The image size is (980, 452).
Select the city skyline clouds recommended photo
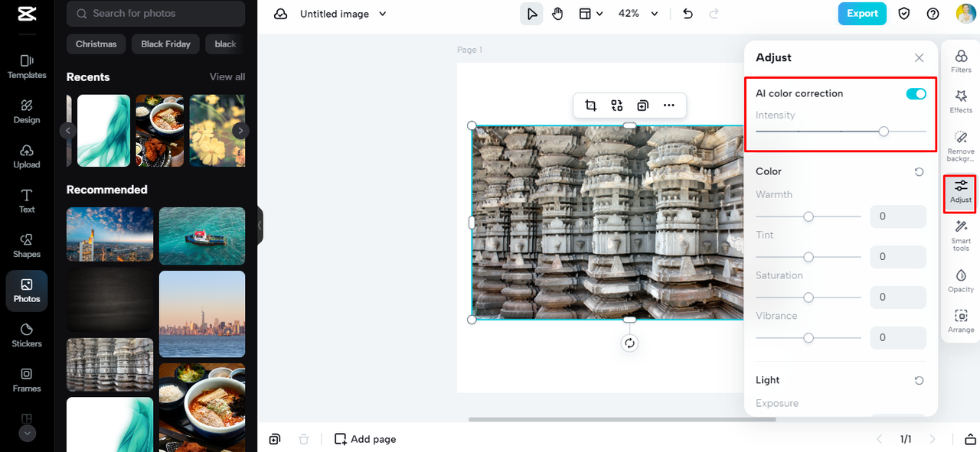[x=110, y=235]
